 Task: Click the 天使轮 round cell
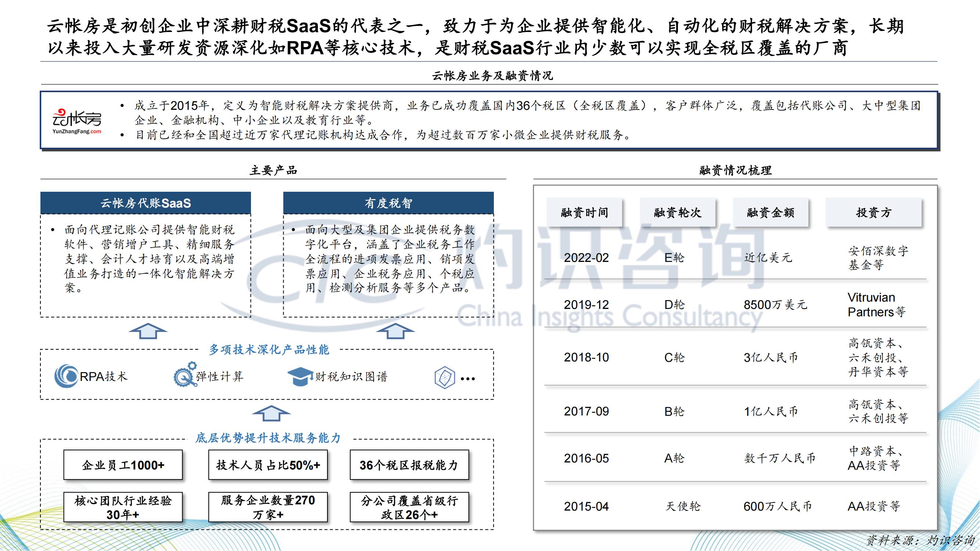[x=683, y=507]
